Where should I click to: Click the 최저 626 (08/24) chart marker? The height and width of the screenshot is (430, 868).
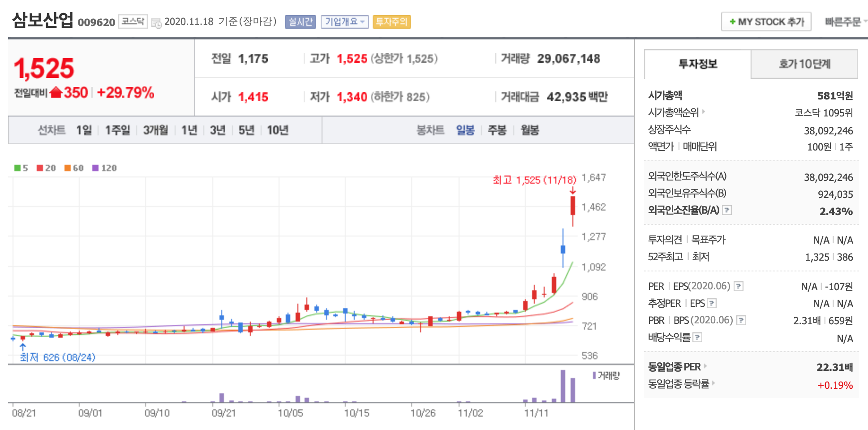[57, 357]
